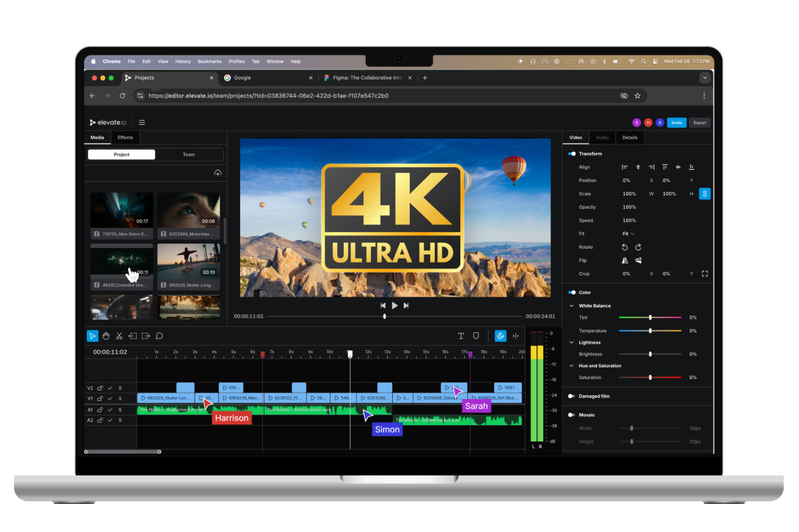Select the scissors cut tool
The image size is (799, 532).
click(119, 336)
